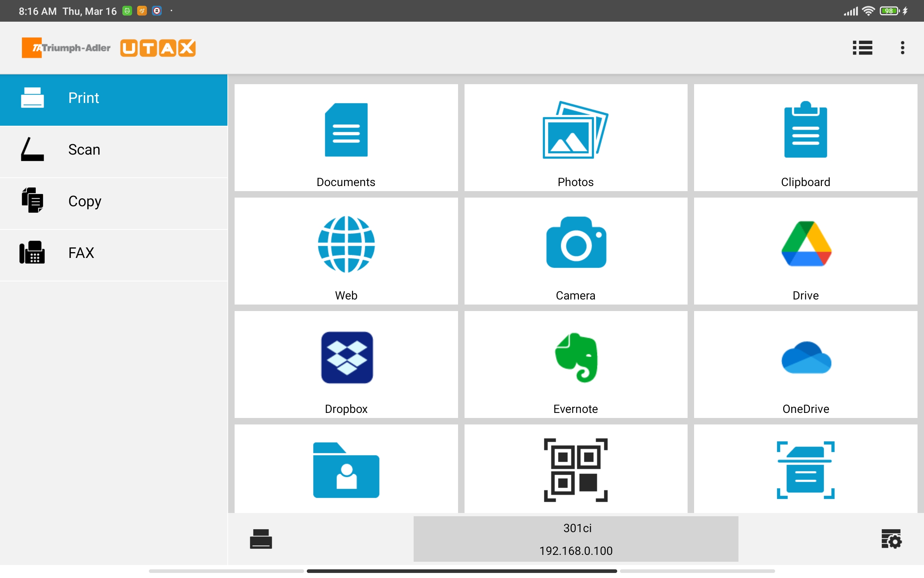
Task: Select the Clipboard print source
Action: 806,138
